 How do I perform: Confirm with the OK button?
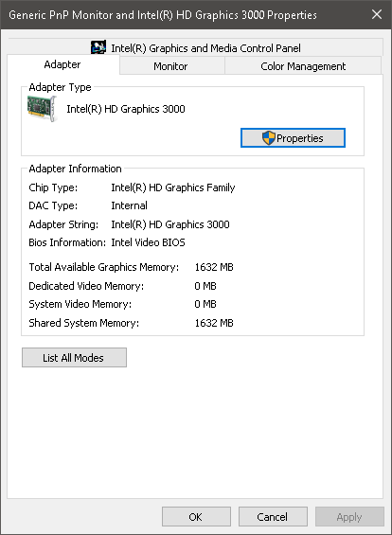pyautogui.click(x=196, y=517)
